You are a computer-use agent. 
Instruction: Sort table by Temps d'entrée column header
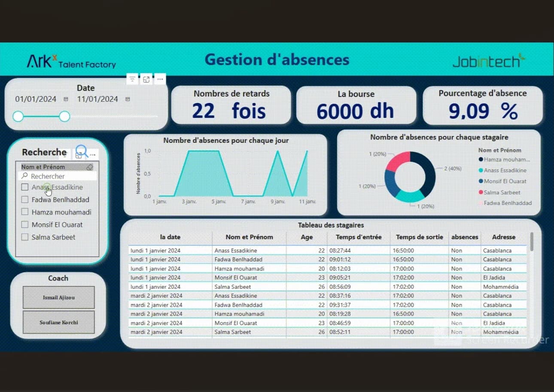359,237
